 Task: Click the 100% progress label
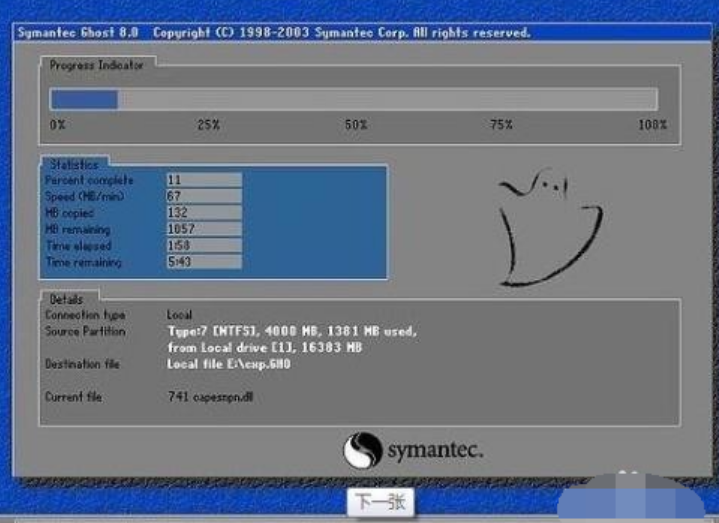point(653,125)
